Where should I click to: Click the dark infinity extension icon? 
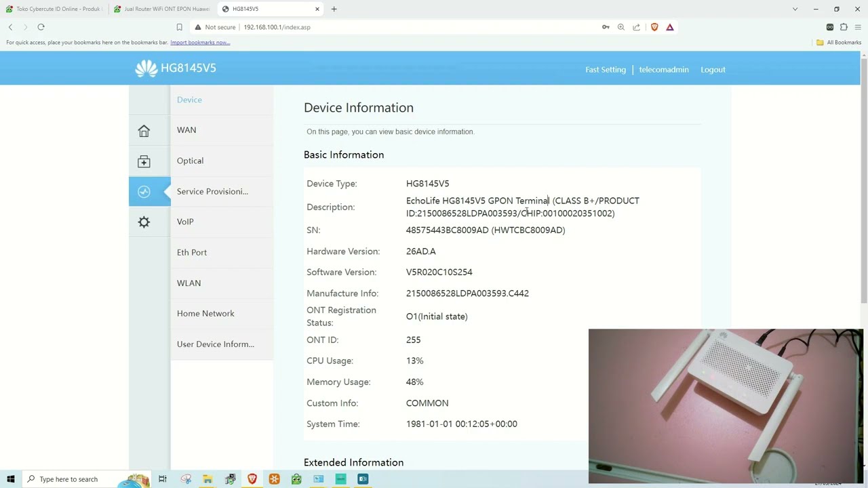click(829, 27)
